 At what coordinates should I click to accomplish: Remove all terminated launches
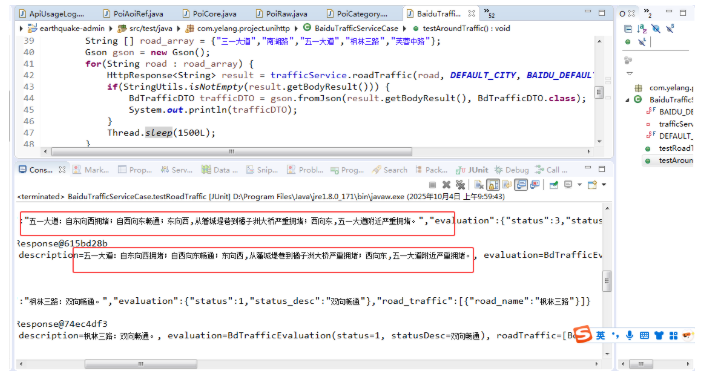pos(460,185)
